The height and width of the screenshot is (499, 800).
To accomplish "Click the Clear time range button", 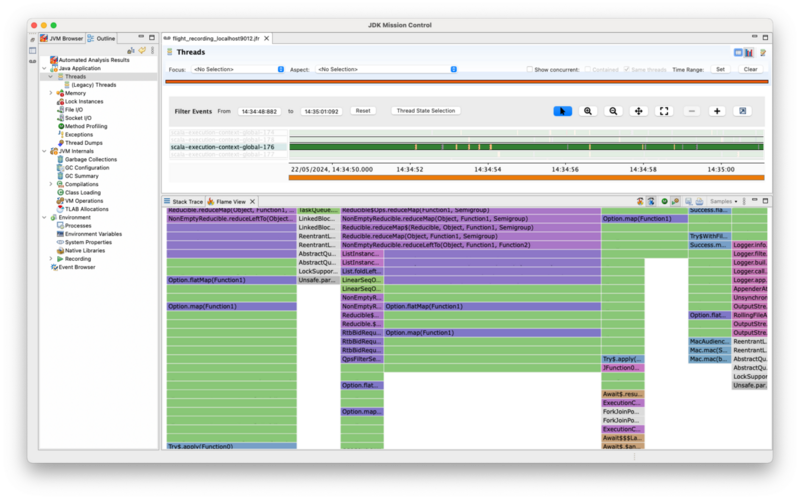I will pos(751,69).
